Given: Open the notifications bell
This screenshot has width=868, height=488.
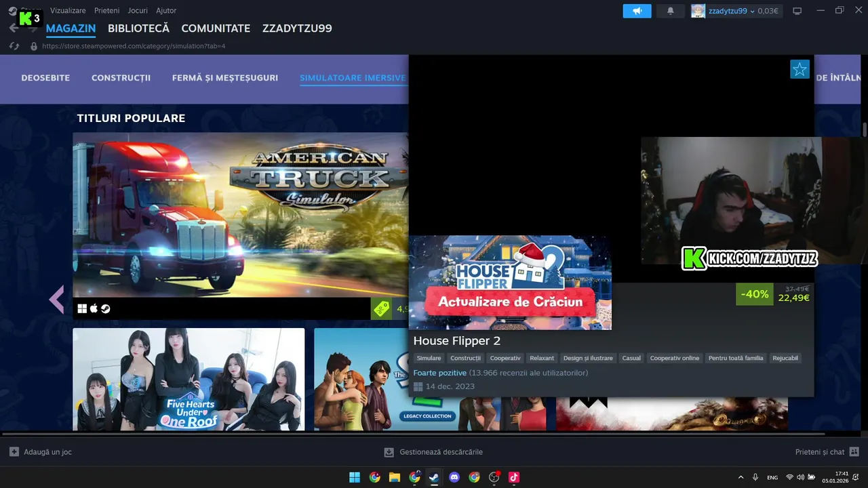Looking at the screenshot, I should point(671,11).
